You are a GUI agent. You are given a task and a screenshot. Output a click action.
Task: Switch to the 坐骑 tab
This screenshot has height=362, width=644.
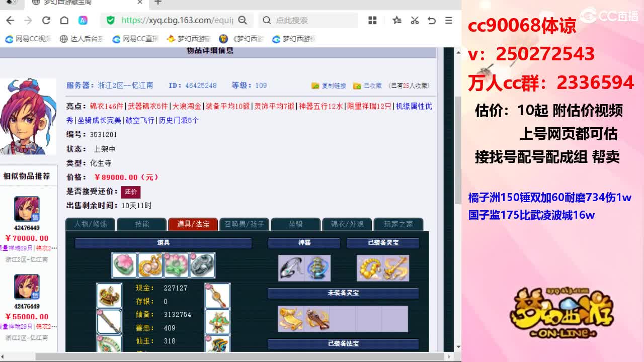point(295,225)
